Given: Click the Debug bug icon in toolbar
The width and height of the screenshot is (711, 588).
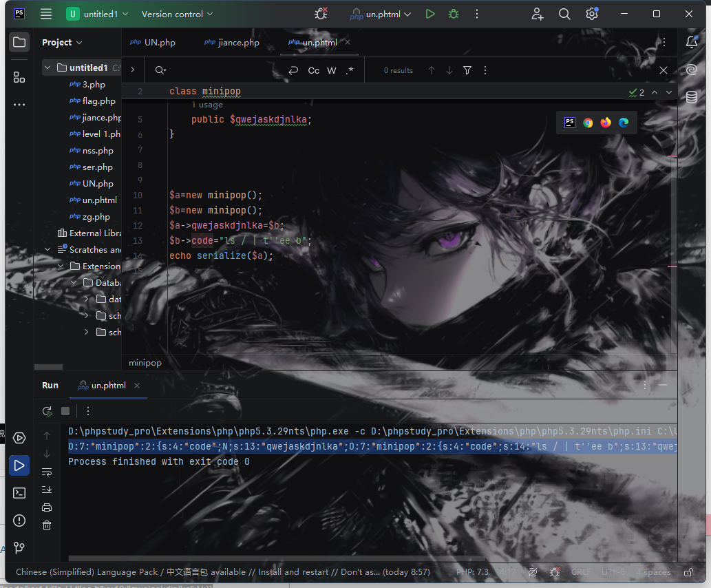Looking at the screenshot, I should [453, 14].
